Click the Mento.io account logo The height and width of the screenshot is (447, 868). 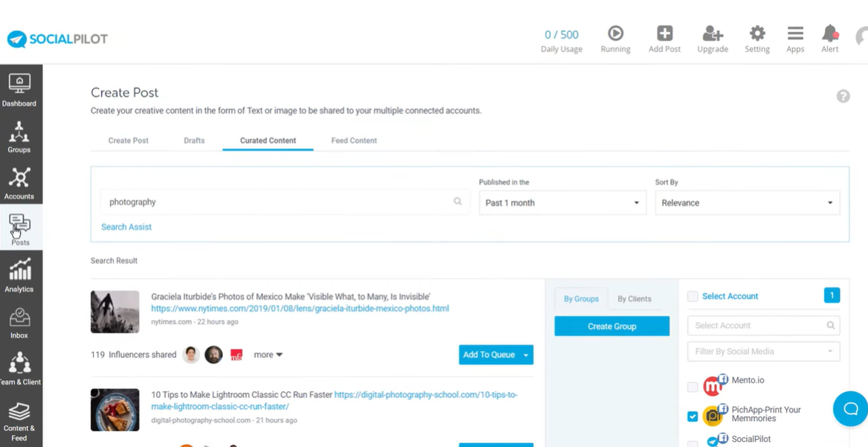[x=713, y=386]
